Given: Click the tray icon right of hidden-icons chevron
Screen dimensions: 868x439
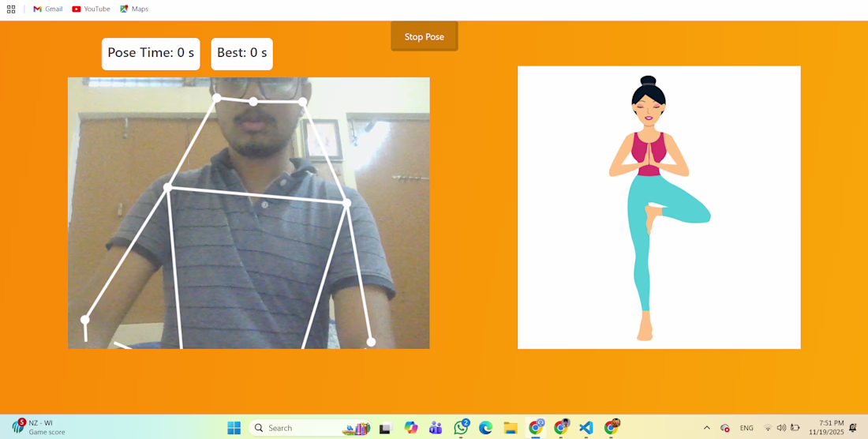Looking at the screenshot, I should coord(724,428).
